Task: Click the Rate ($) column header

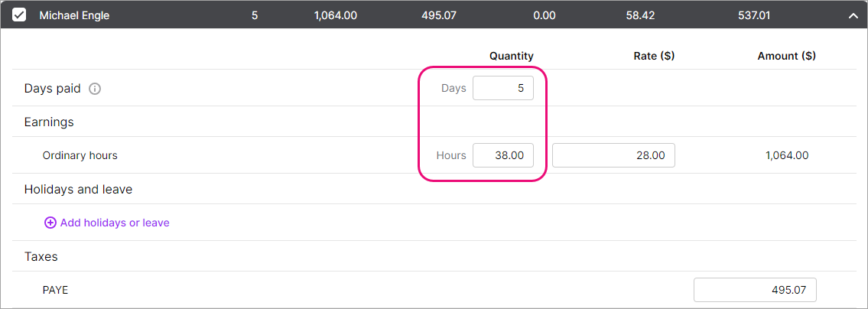Action: (654, 56)
